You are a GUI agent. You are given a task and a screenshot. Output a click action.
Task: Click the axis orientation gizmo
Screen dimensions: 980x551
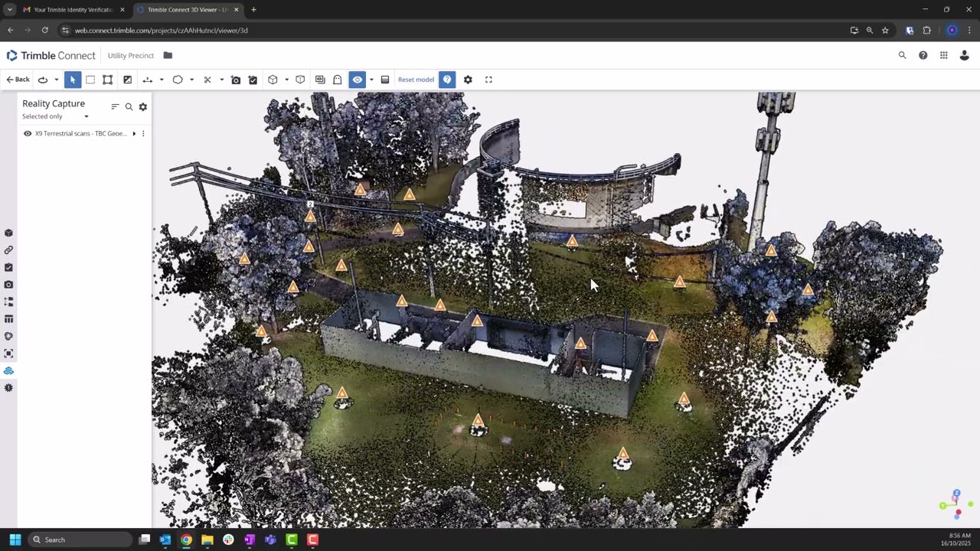tap(955, 504)
